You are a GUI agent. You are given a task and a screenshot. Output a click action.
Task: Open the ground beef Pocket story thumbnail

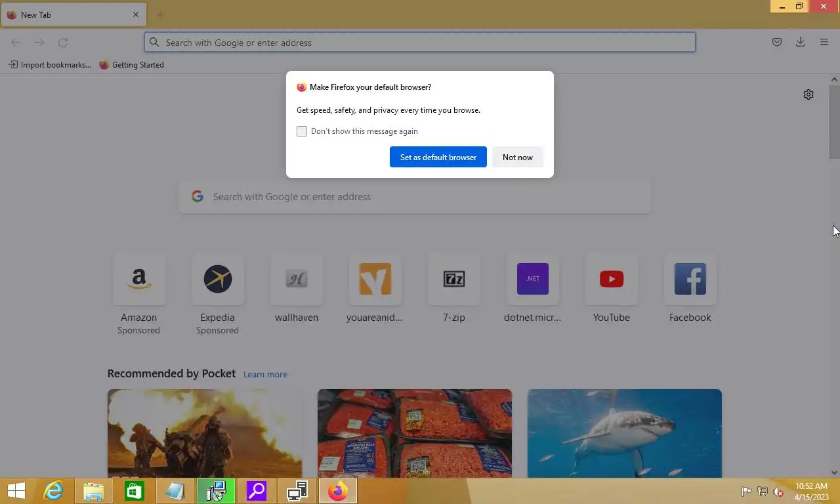[x=415, y=433]
